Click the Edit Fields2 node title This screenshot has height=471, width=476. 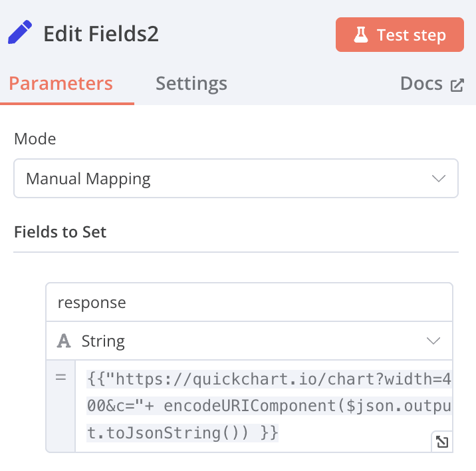101,34
